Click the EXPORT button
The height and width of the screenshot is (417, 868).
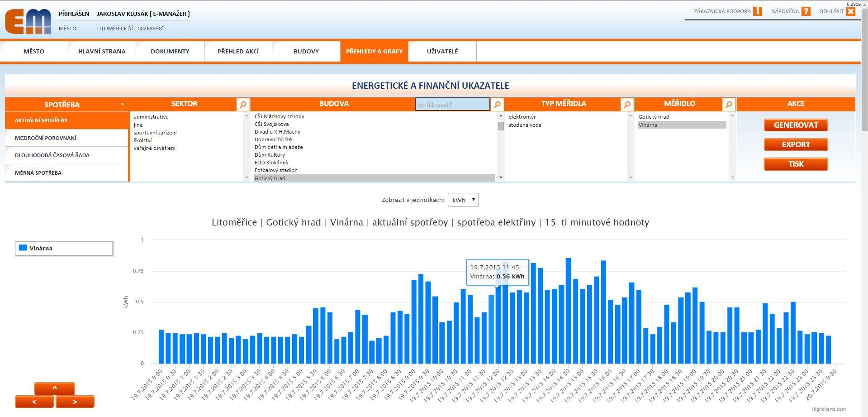tap(796, 144)
